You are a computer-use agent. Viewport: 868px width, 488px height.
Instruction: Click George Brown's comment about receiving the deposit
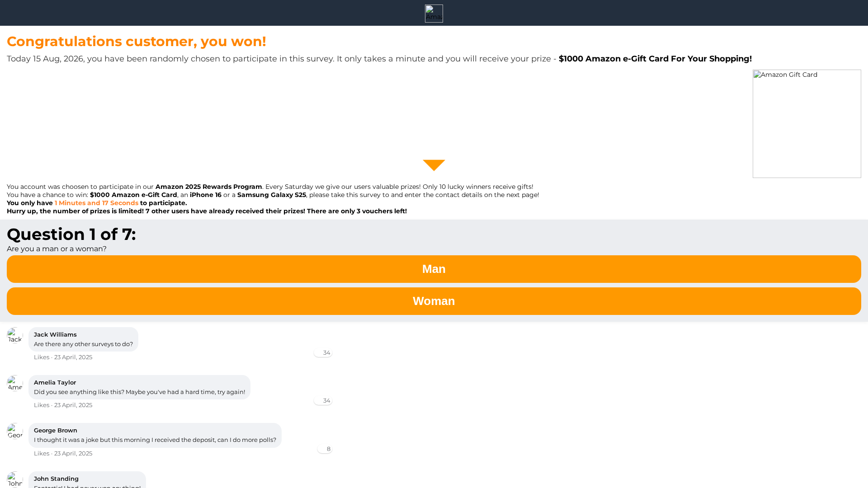[x=155, y=440]
